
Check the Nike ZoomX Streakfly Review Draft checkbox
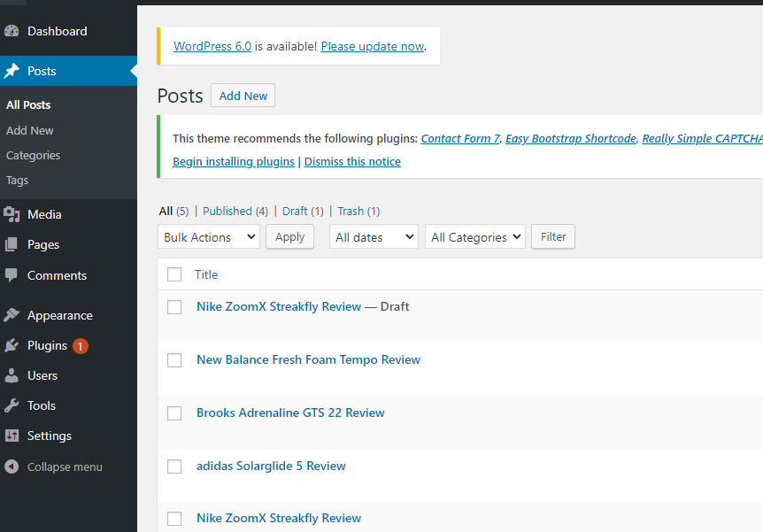pos(174,307)
